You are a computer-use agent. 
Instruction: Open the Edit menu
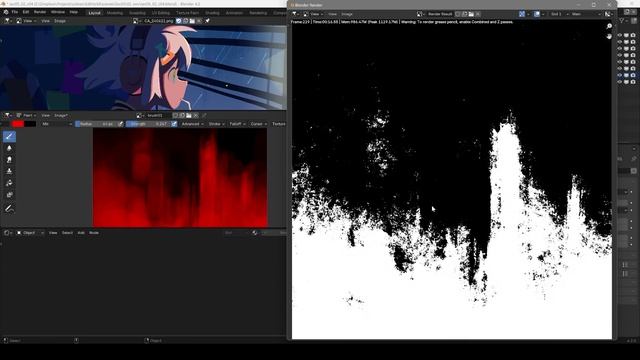[26, 12]
